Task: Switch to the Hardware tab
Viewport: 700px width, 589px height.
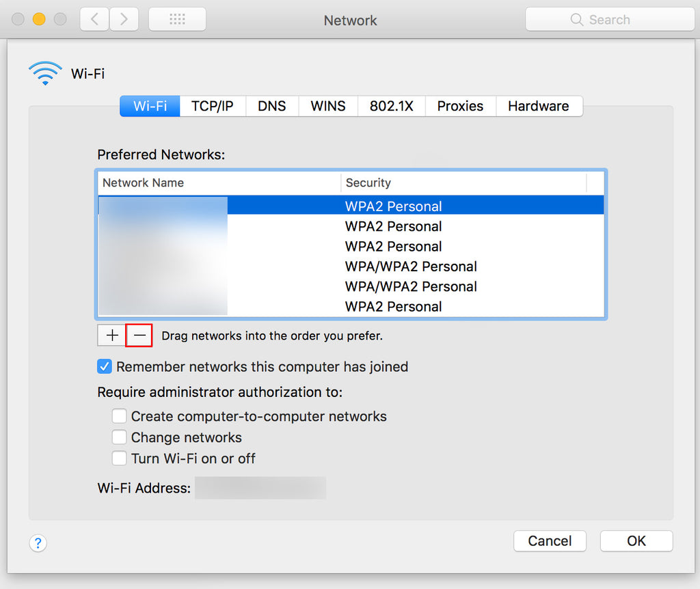Action: point(538,106)
